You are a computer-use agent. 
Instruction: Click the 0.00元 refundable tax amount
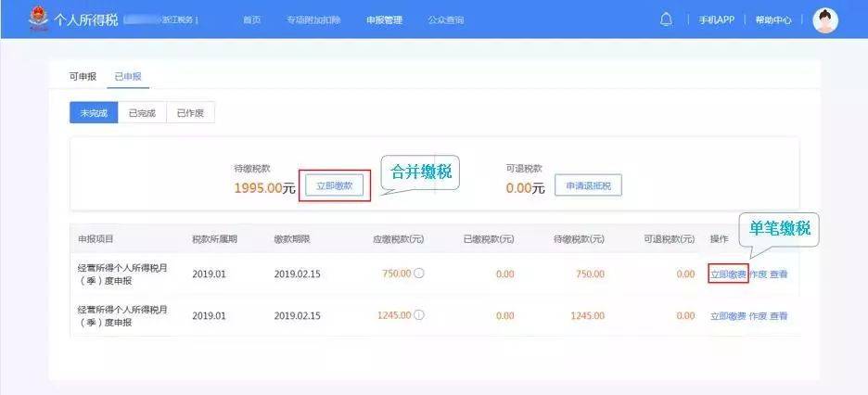[525, 188]
